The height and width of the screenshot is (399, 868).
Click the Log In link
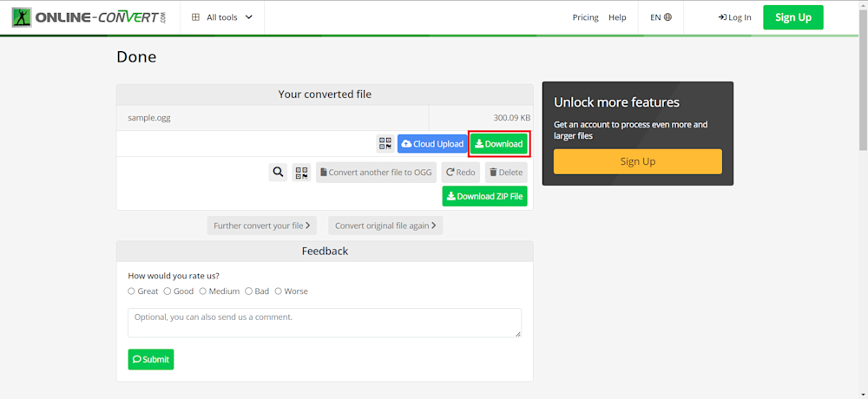pyautogui.click(x=734, y=17)
